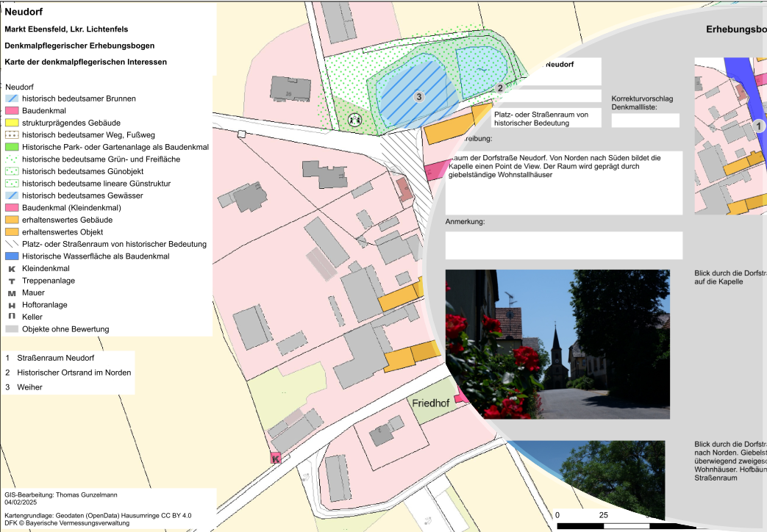Select numbered marker 3 on the pond
The height and width of the screenshot is (532, 767).
pyautogui.click(x=419, y=96)
